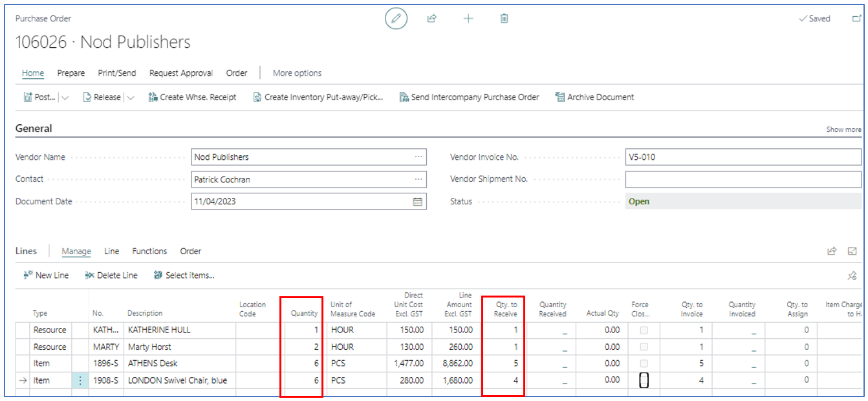
Task: Open the Document Date calendar picker
Action: (x=418, y=202)
